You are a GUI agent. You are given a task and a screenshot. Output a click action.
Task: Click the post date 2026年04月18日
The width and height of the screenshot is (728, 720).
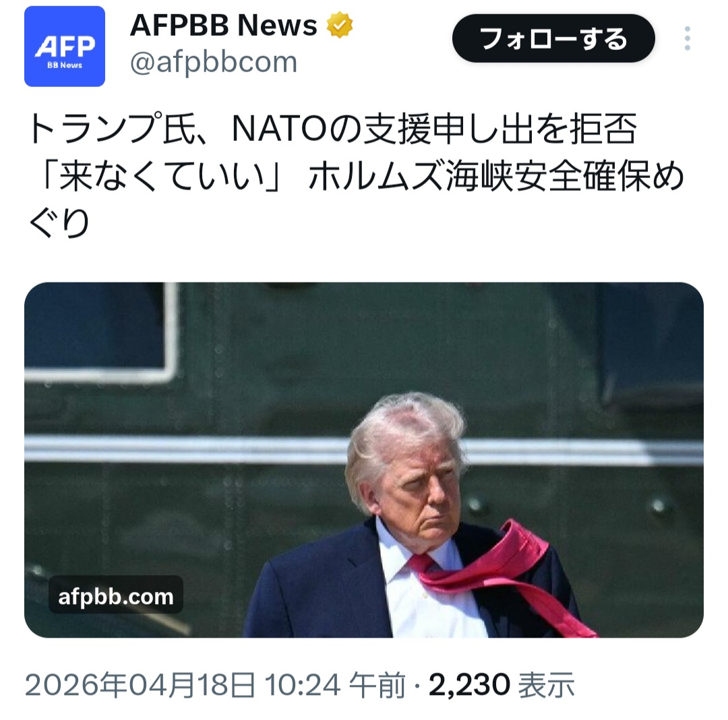point(140,685)
